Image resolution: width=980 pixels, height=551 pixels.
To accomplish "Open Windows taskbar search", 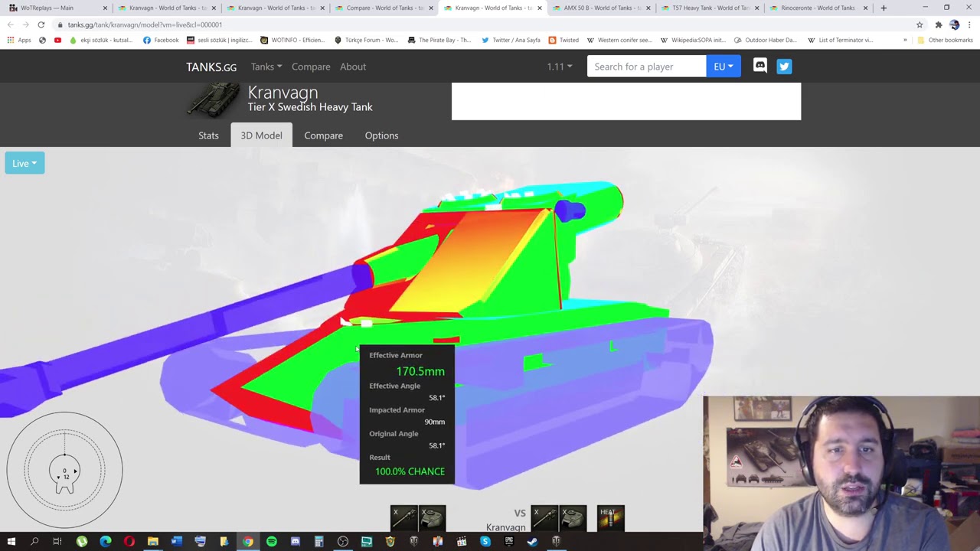I will [x=34, y=542].
